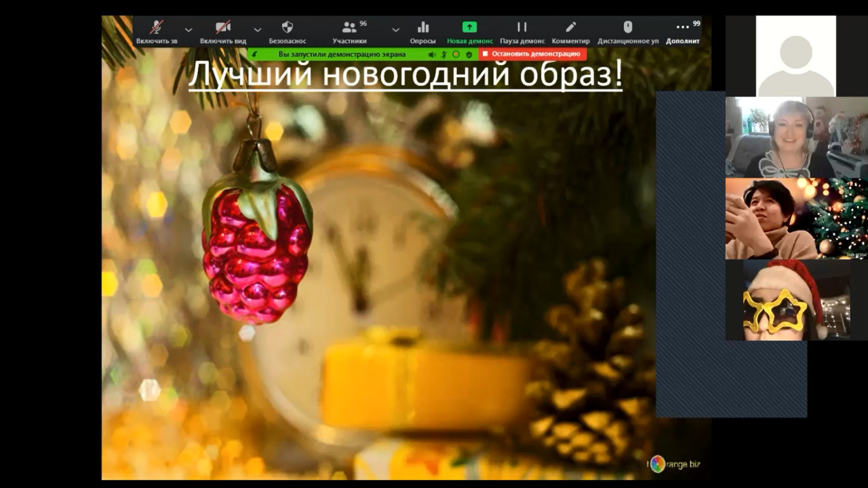The width and height of the screenshot is (868, 488).
Task: Select the blank avatar participant thumbnail
Action: [795, 56]
